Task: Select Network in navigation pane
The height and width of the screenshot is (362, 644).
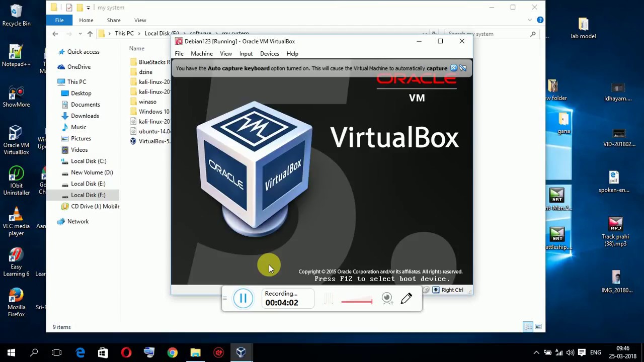Action: 77,222
